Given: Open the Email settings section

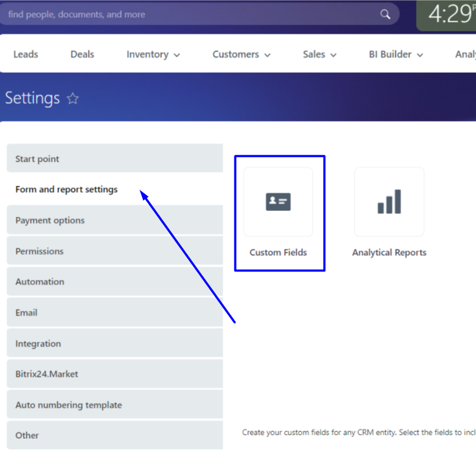Looking at the screenshot, I should pos(114,313).
